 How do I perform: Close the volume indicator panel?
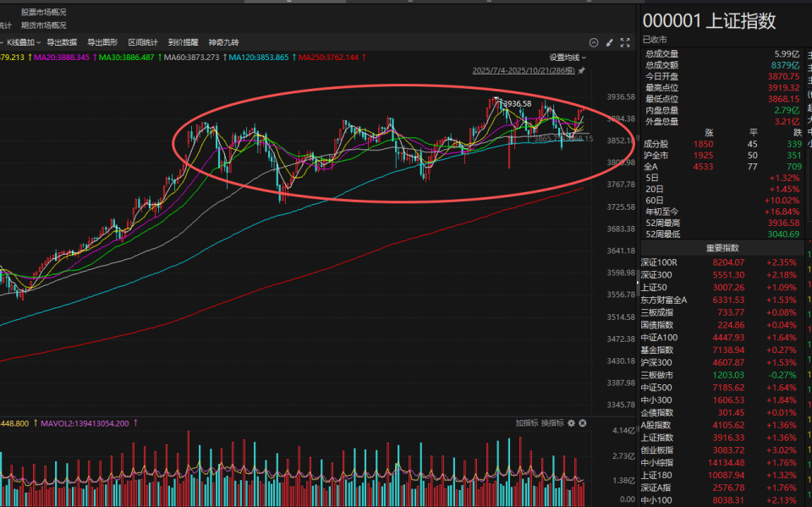583,423
